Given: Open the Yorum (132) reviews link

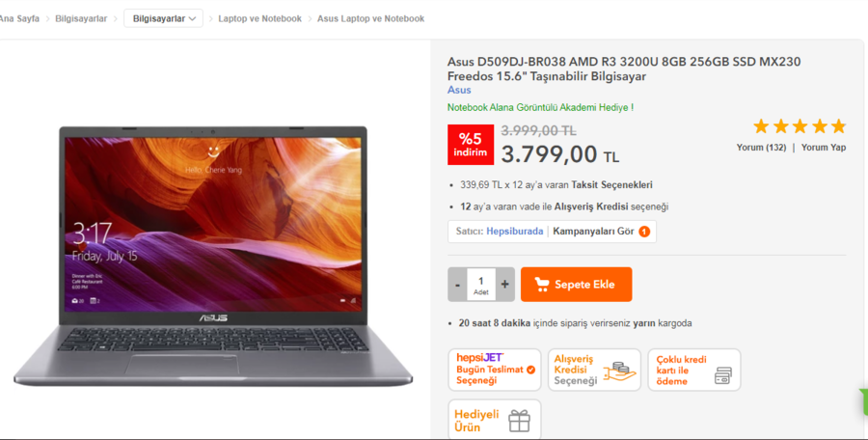Looking at the screenshot, I should pos(761,148).
